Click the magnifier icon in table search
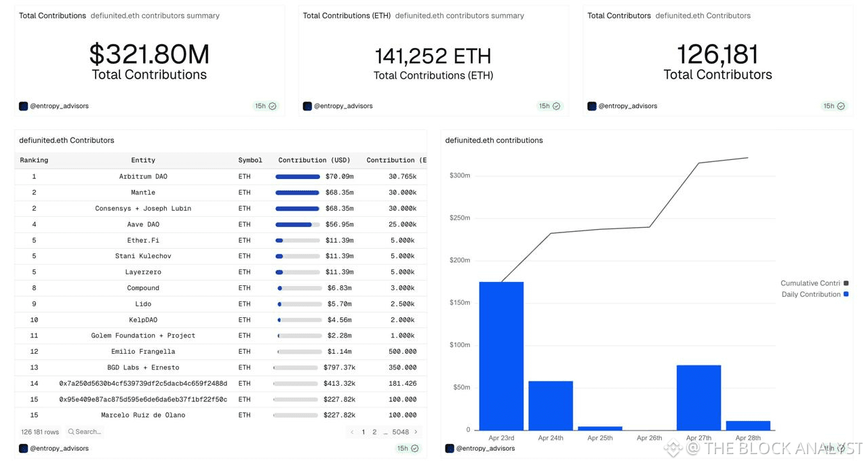 (71, 432)
